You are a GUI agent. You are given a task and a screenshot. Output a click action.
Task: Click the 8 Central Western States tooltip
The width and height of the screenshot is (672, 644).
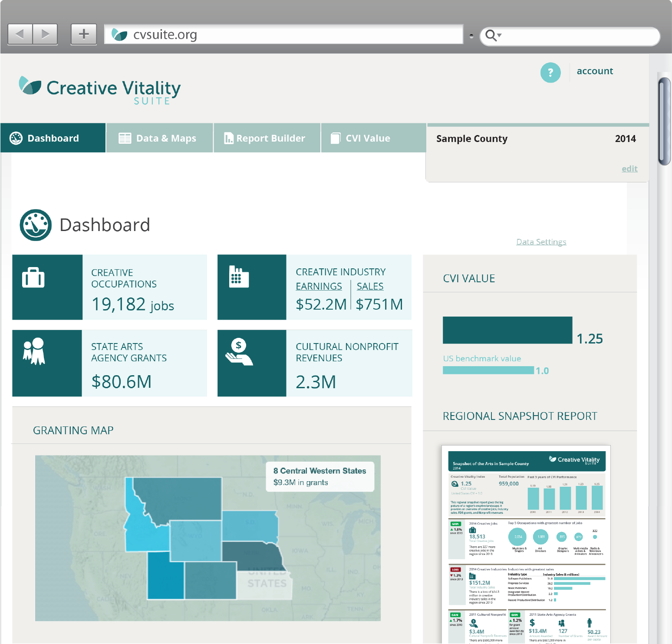pos(320,476)
